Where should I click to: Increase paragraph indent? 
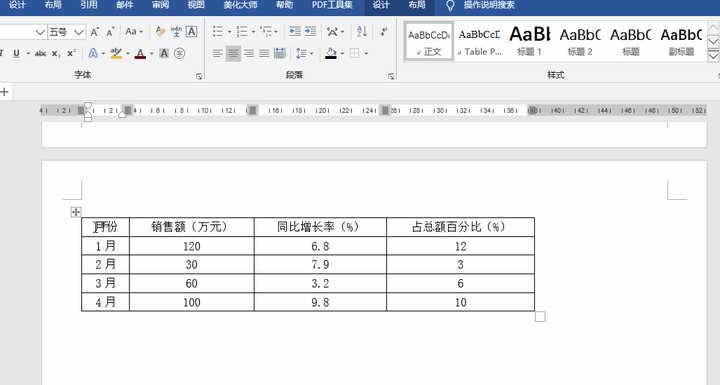pyautogui.click(x=311, y=32)
